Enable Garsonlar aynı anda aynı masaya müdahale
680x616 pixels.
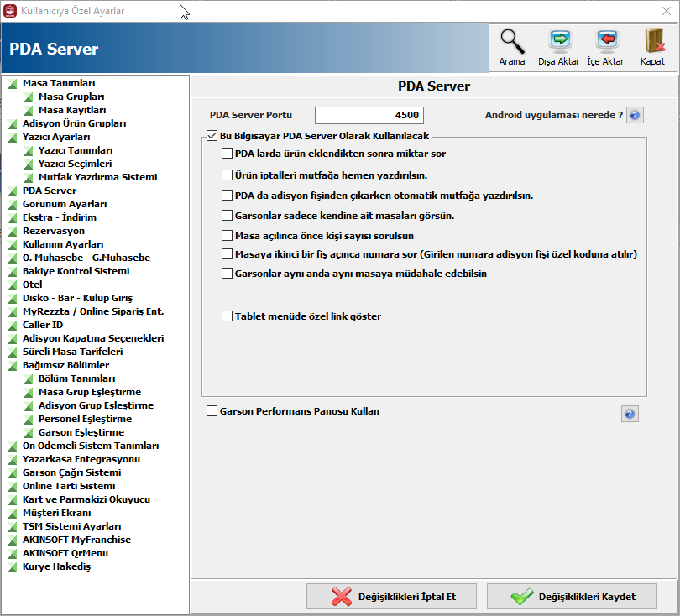[227, 274]
